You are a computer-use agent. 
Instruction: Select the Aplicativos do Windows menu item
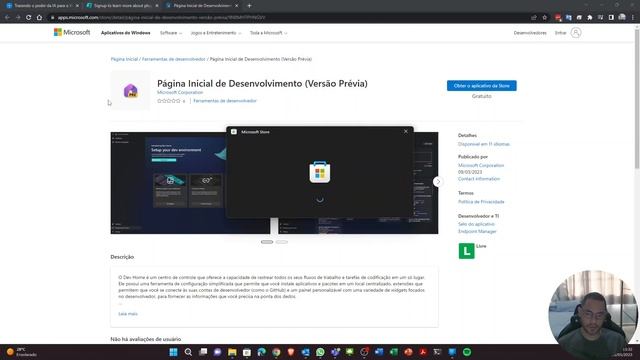(126, 33)
